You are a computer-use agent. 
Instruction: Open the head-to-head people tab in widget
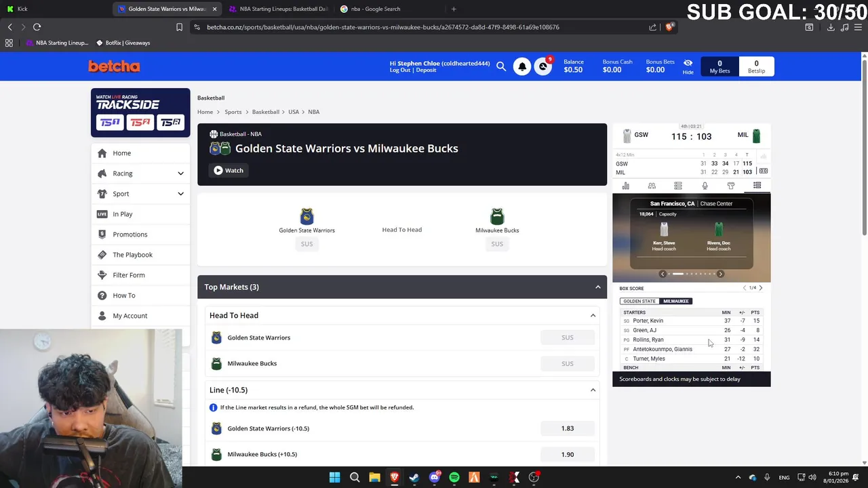click(652, 186)
